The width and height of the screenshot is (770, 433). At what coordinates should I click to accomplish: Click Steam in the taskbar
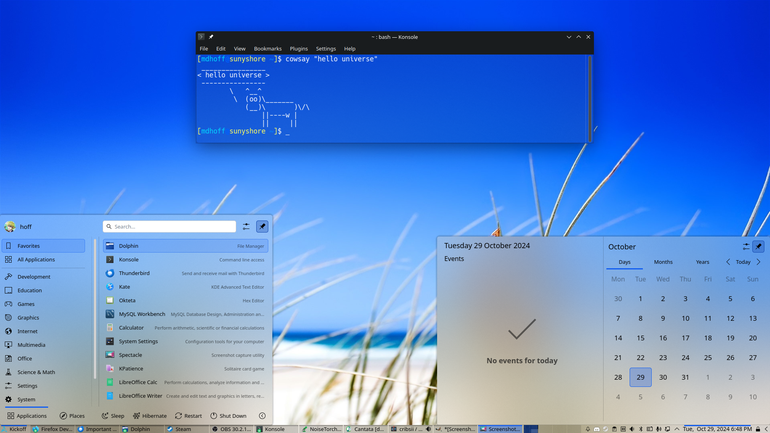pyautogui.click(x=179, y=429)
